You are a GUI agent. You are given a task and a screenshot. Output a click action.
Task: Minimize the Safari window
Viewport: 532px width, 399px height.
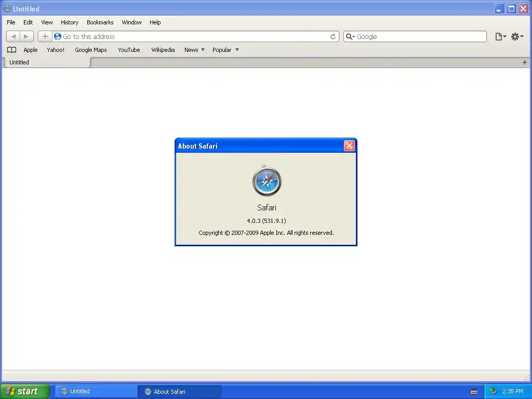point(499,9)
